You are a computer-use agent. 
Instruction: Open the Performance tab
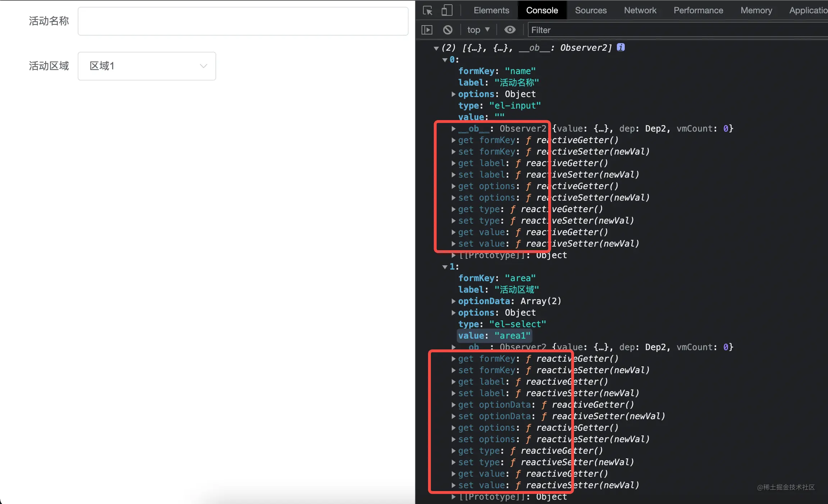coord(698,10)
